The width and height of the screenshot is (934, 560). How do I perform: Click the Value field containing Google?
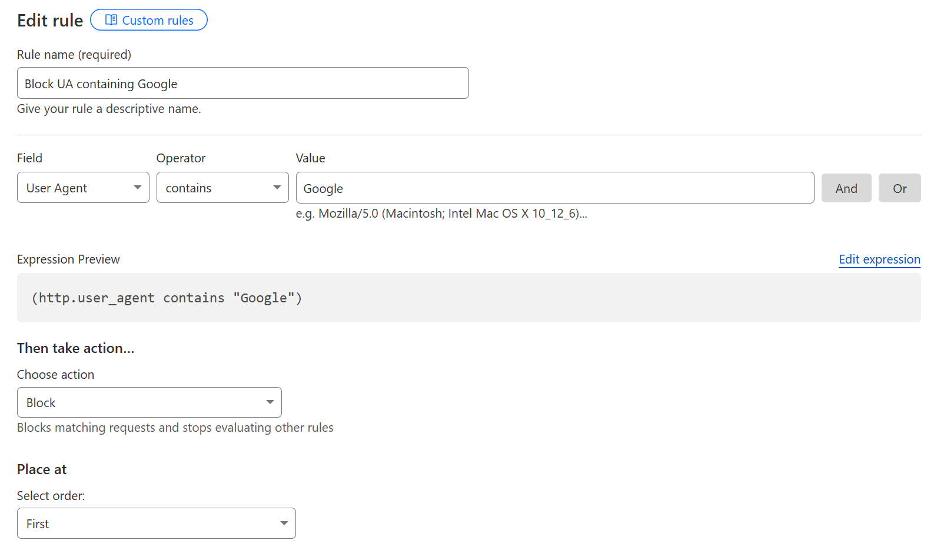554,188
